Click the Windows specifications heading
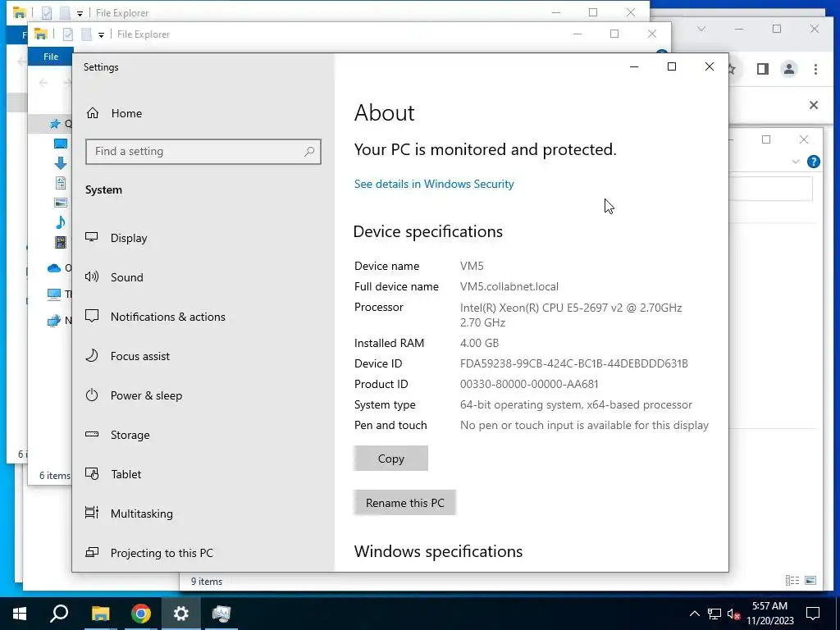 [x=438, y=551]
